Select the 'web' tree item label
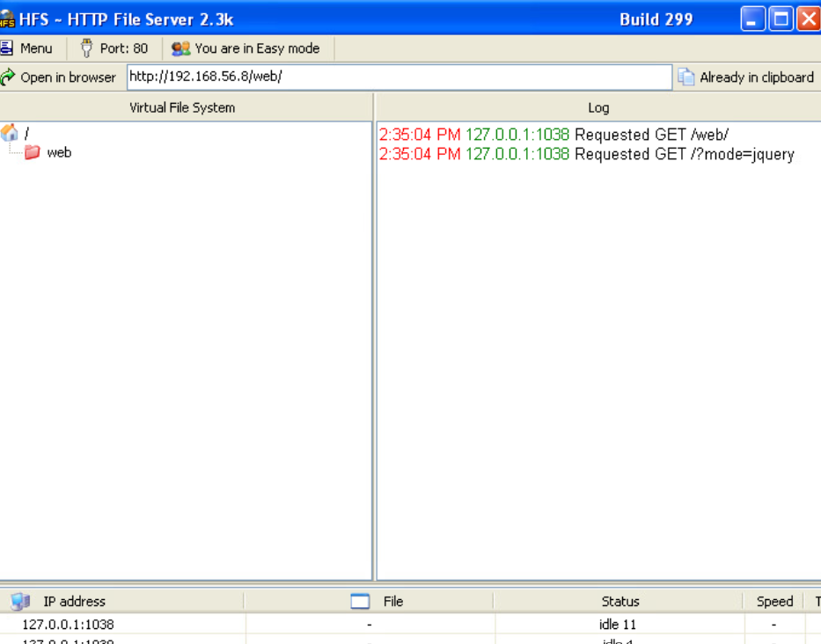 59,152
